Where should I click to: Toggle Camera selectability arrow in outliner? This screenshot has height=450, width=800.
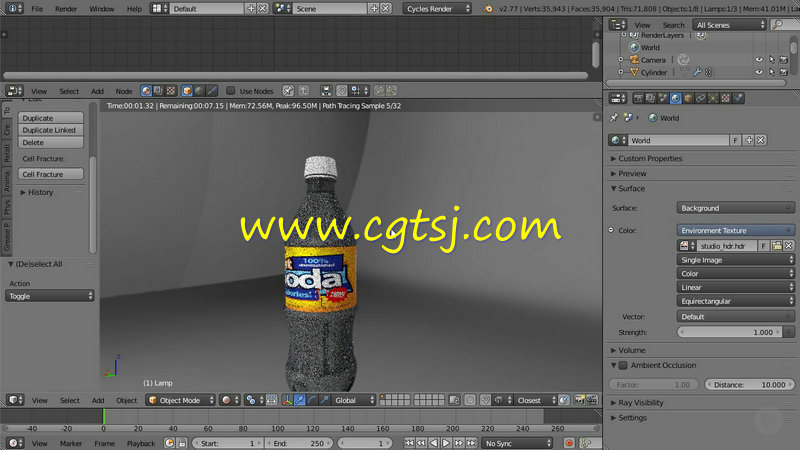(771, 60)
